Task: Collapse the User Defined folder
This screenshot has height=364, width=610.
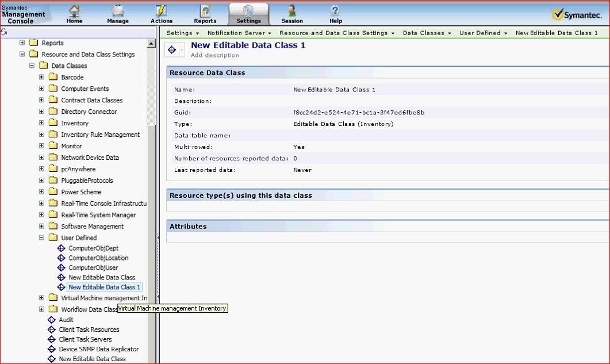Action: click(41, 237)
